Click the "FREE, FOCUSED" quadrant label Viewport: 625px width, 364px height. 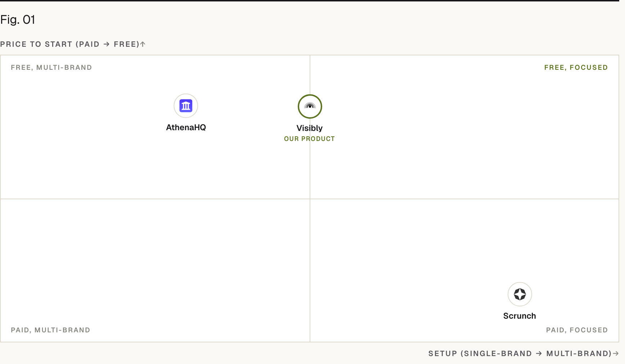(576, 68)
